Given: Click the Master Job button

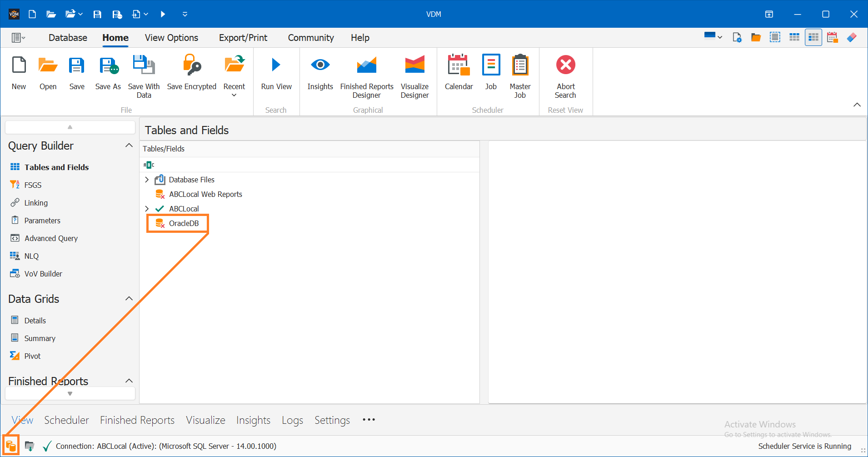Looking at the screenshot, I should tap(520, 76).
